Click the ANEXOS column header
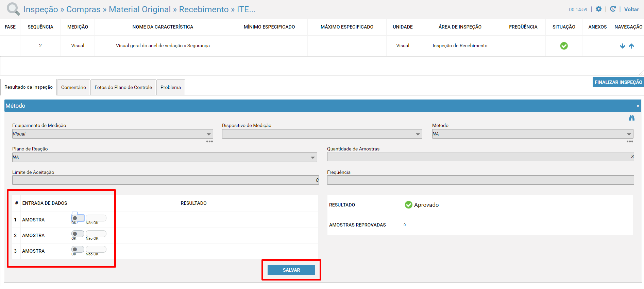Viewport: 644px width, 289px height. pos(597,27)
